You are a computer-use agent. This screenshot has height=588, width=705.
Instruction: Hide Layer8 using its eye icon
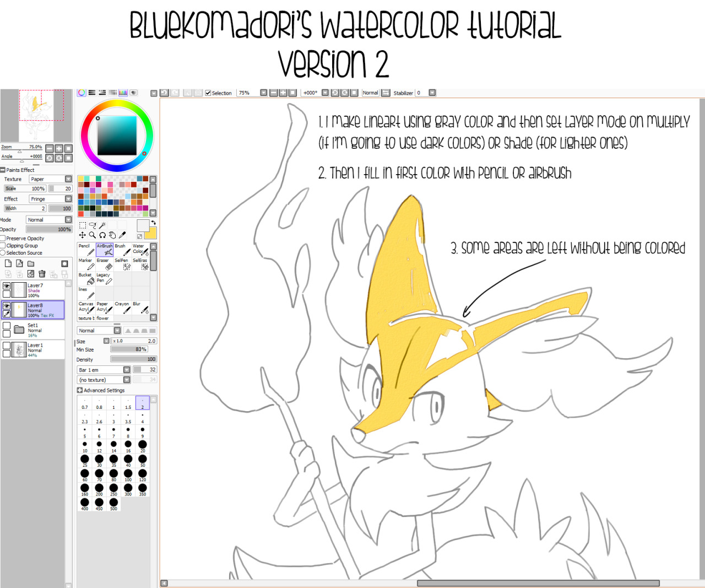[x=7, y=306]
